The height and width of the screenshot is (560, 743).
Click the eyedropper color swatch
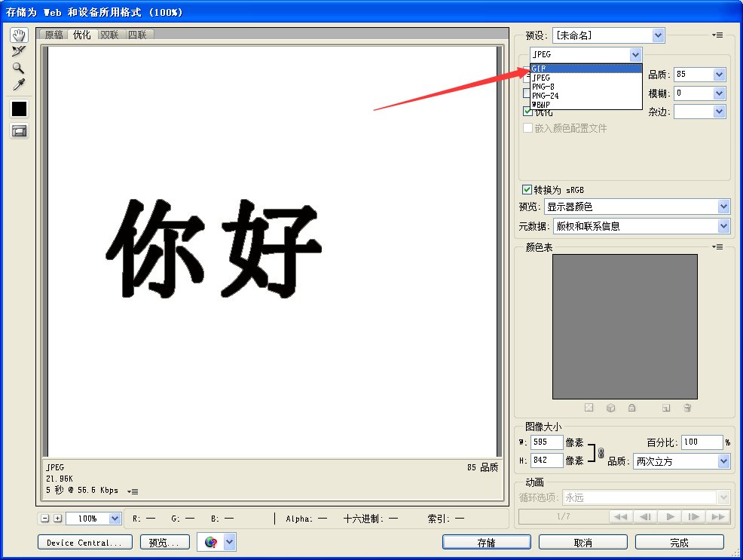click(18, 109)
